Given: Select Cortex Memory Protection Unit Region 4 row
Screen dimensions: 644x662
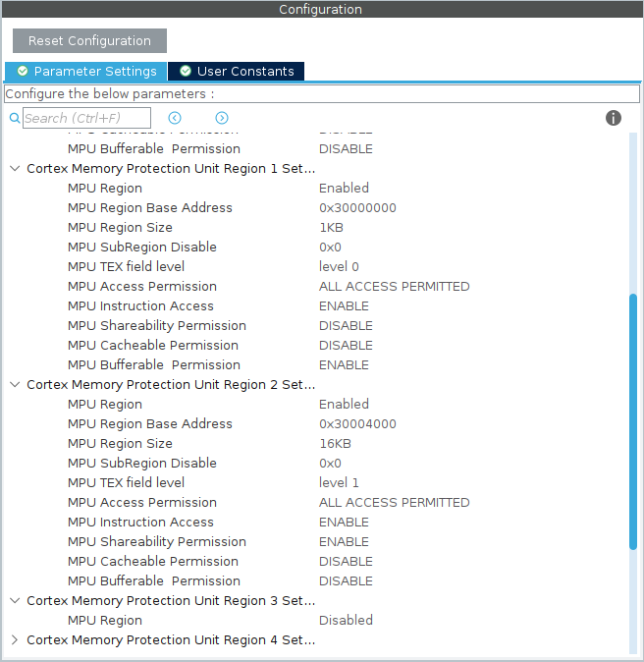Looking at the screenshot, I should [171, 640].
